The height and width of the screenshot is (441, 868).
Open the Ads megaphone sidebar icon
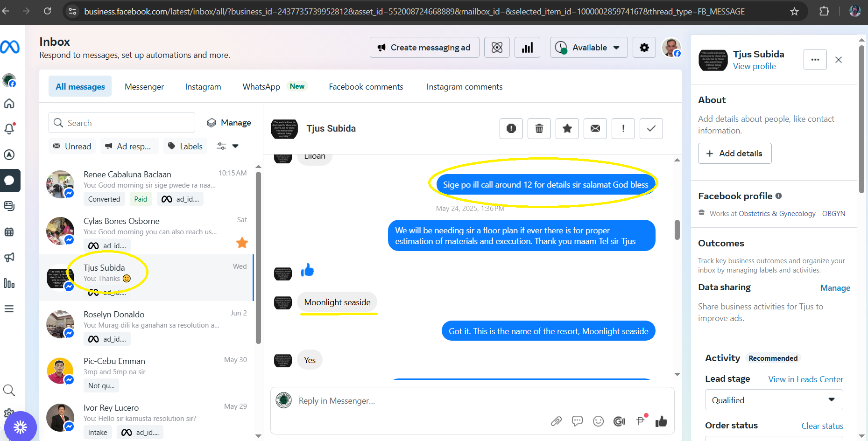click(x=9, y=257)
